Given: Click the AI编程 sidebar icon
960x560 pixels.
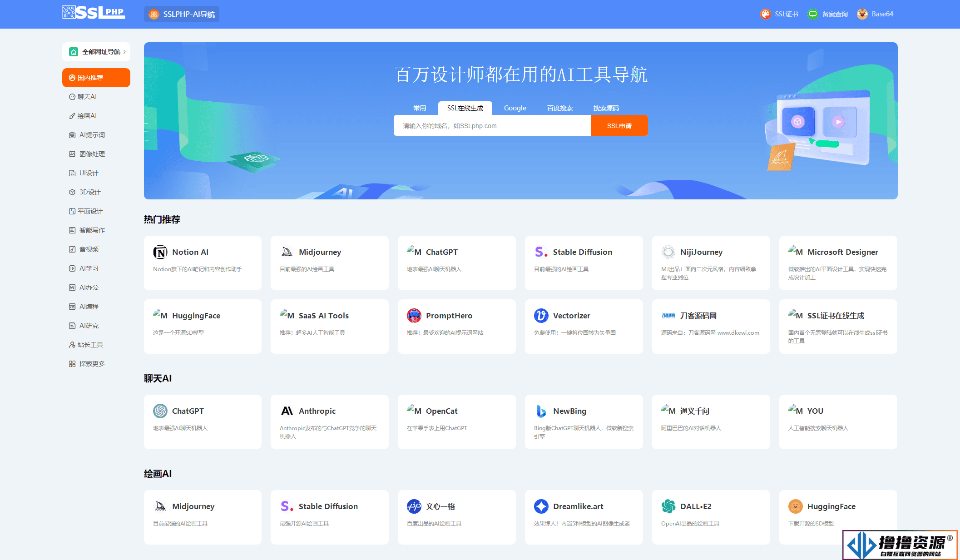Looking at the screenshot, I should 72,307.
